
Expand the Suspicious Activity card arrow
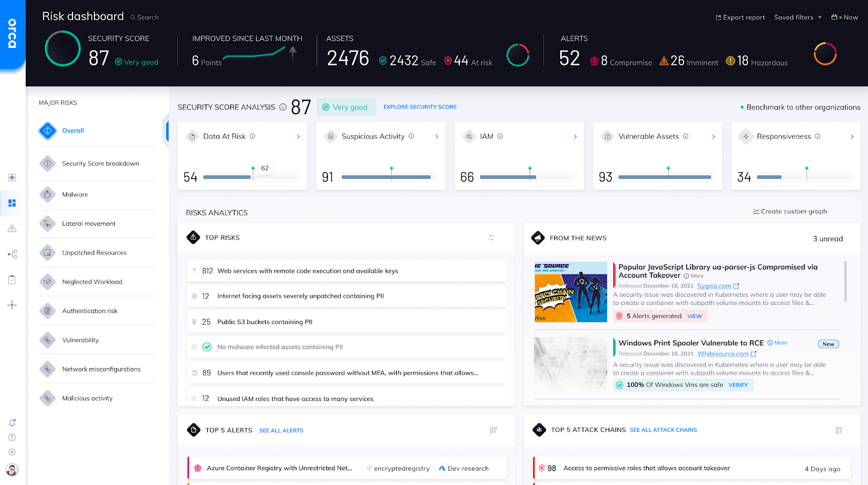pos(436,136)
